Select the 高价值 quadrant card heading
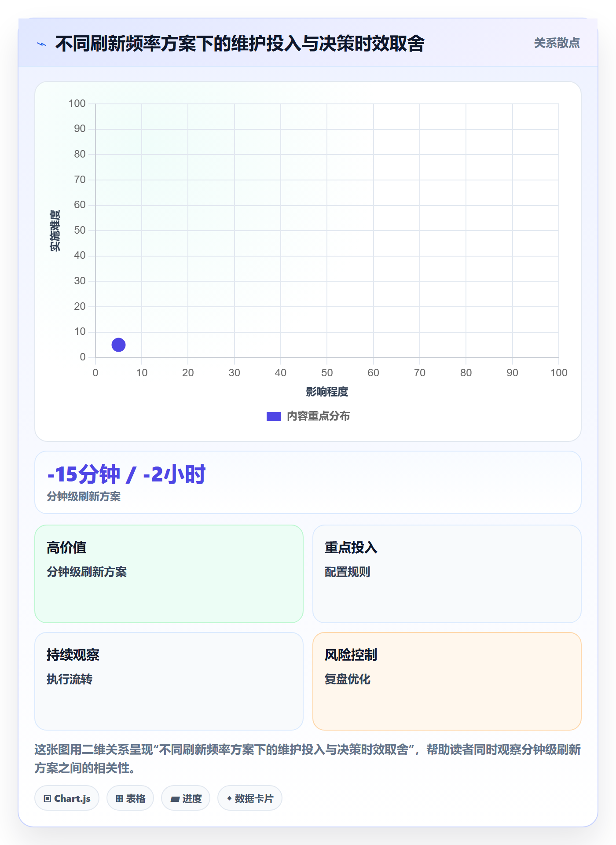This screenshot has width=616, height=845. coord(66,547)
